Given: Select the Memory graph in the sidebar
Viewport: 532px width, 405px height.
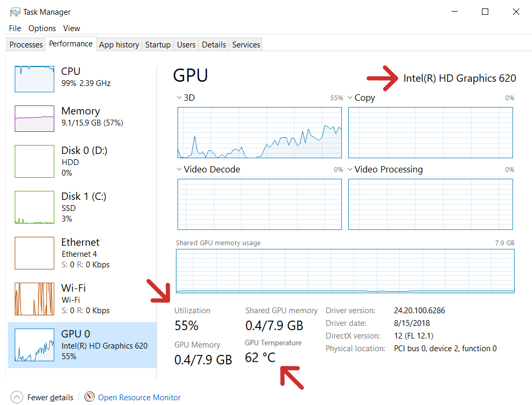Looking at the screenshot, I should pyautogui.click(x=34, y=118).
